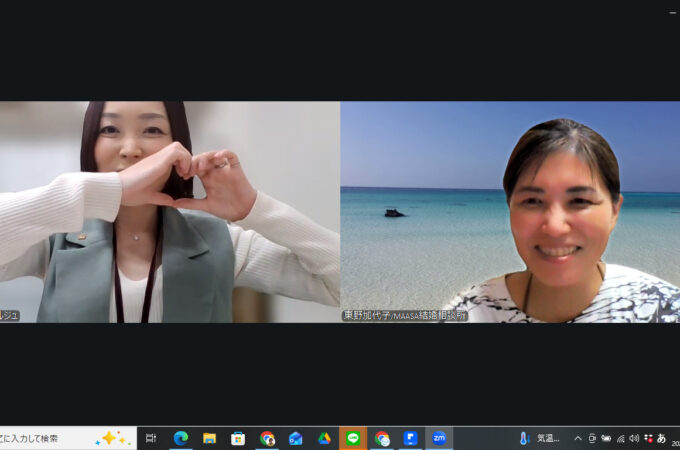Open Microsoft Store from the taskbar

click(238, 438)
